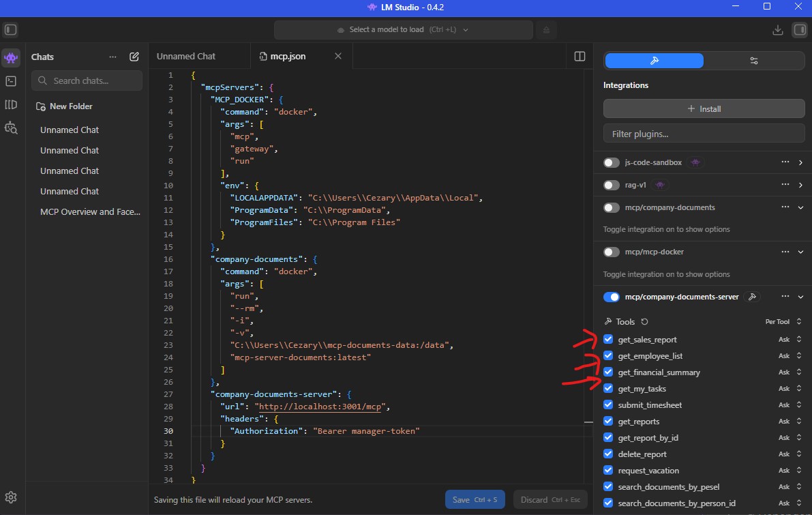Open the Per Tool permission dropdown
The width and height of the screenshot is (812, 515).
[x=783, y=322]
